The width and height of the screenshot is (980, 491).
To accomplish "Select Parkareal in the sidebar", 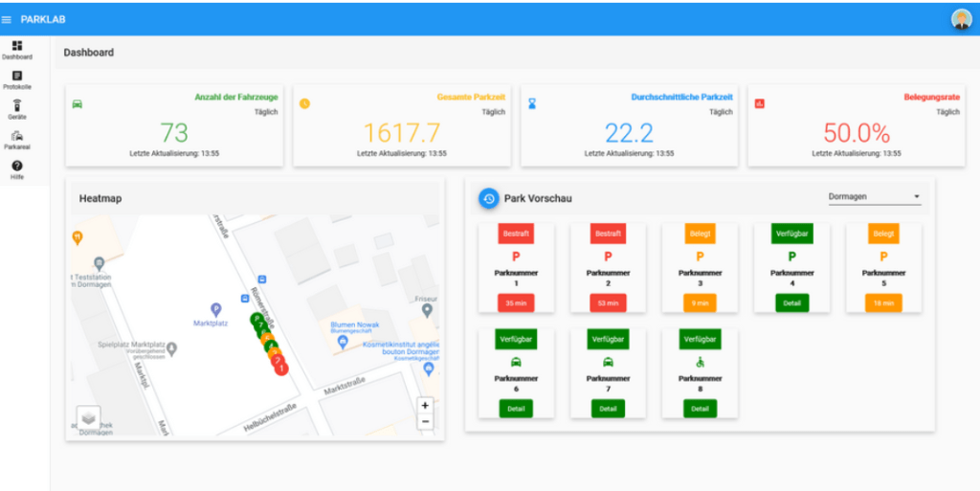I will point(17,140).
